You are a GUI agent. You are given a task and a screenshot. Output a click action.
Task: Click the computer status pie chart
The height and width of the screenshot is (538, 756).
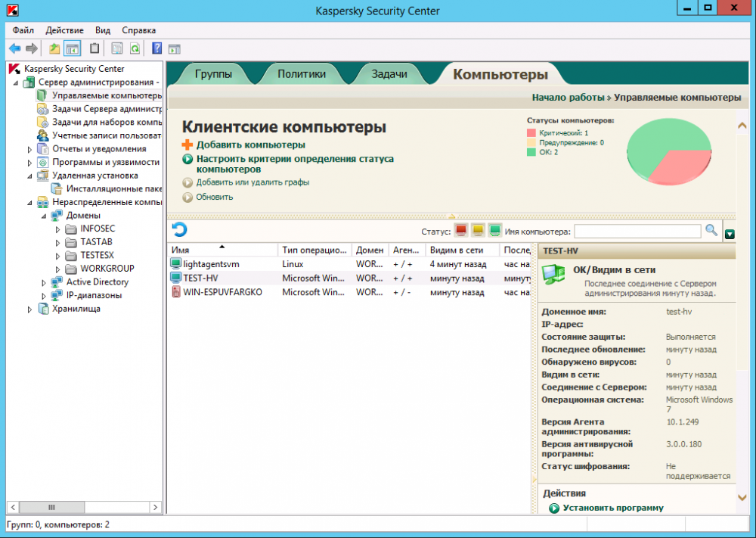tap(669, 151)
